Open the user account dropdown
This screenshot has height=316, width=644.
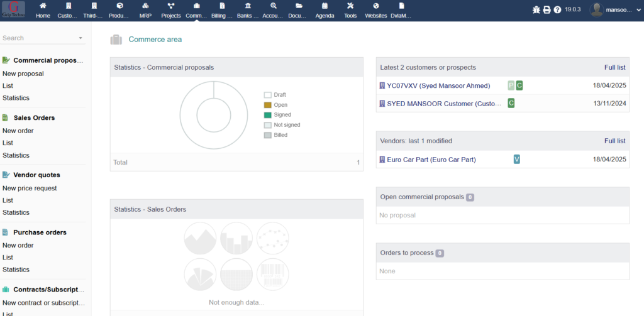[x=614, y=10]
